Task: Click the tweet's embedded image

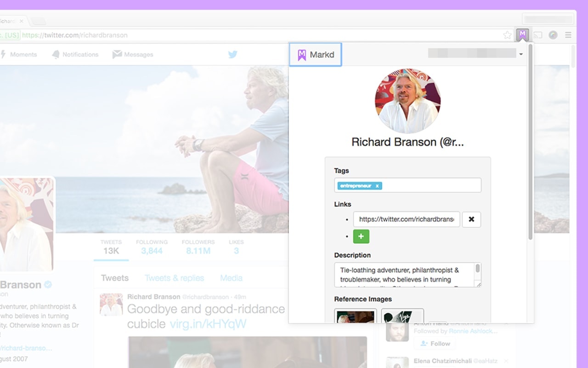Action: pos(248,352)
